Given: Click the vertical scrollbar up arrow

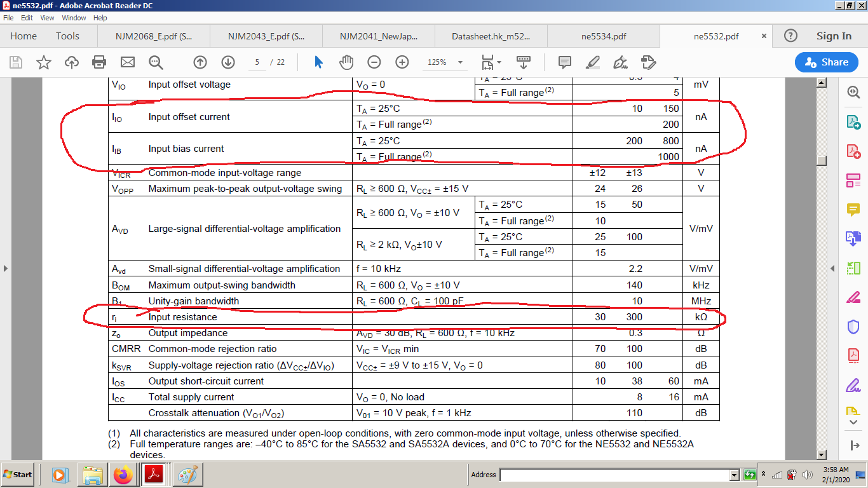Looking at the screenshot, I should pyautogui.click(x=822, y=83).
